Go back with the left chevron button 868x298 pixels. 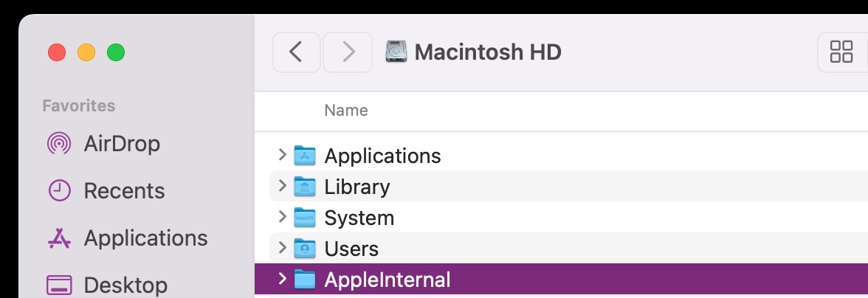pos(296,52)
